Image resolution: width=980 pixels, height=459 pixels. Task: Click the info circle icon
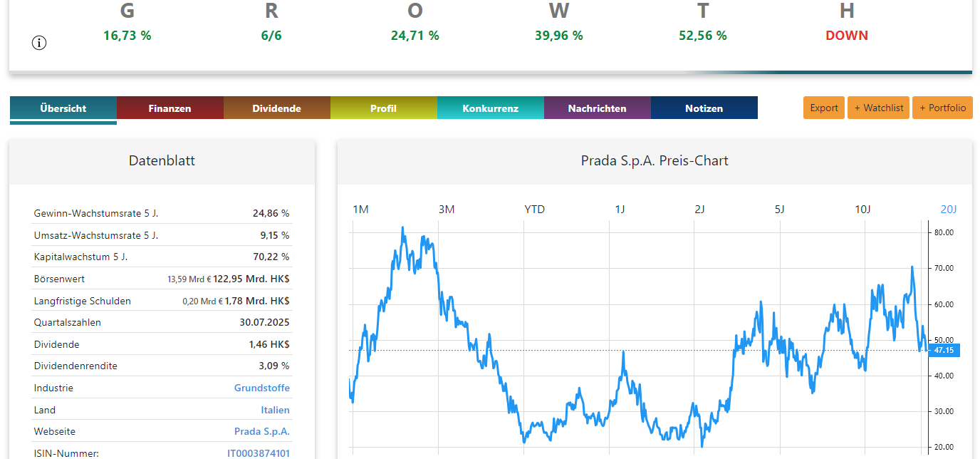[39, 43]
